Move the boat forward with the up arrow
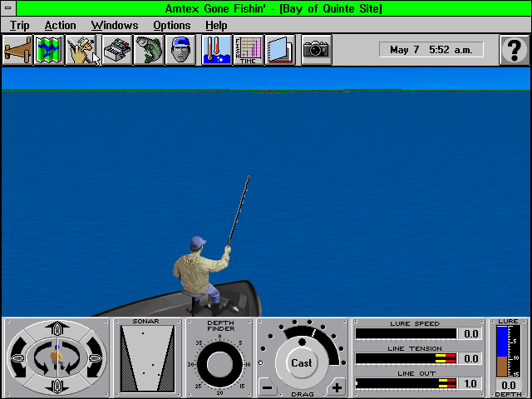Screen dimensions: 532x399 [57, 329]
